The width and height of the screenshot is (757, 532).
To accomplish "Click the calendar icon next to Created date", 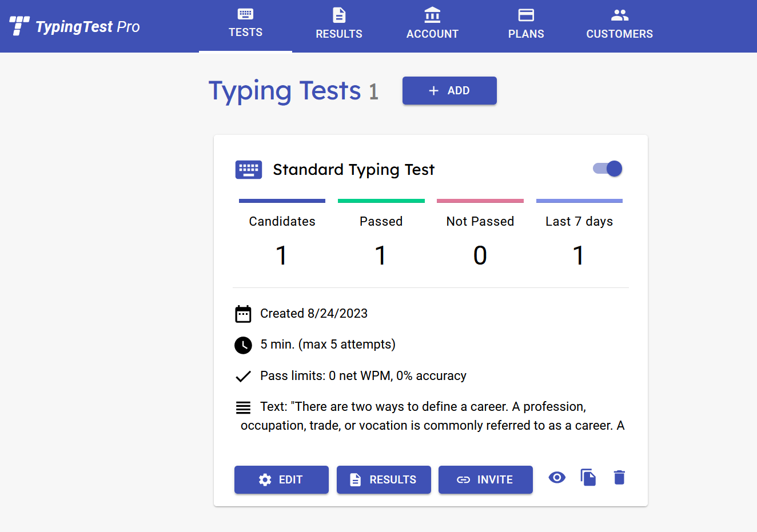I will pos(243,313).
